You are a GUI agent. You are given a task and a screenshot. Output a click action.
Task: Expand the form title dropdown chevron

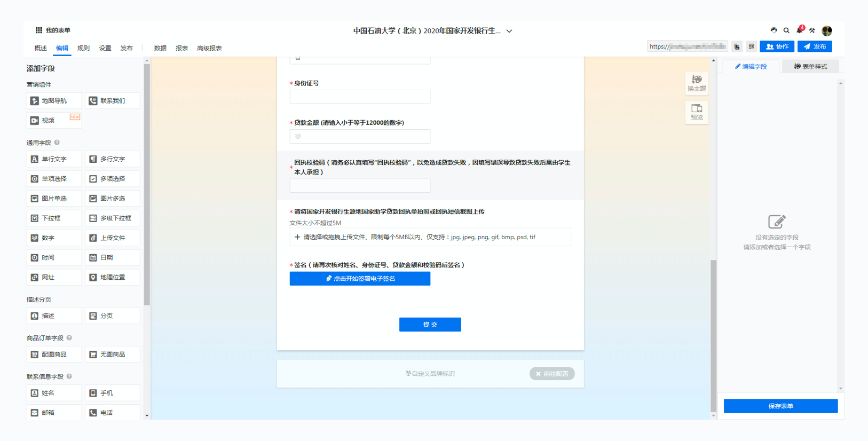point(509,31)
